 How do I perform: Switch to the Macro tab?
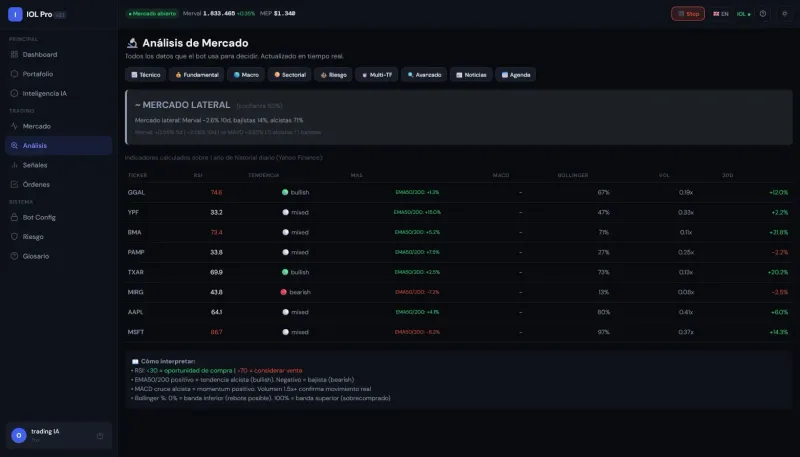[x=246, y=74]
